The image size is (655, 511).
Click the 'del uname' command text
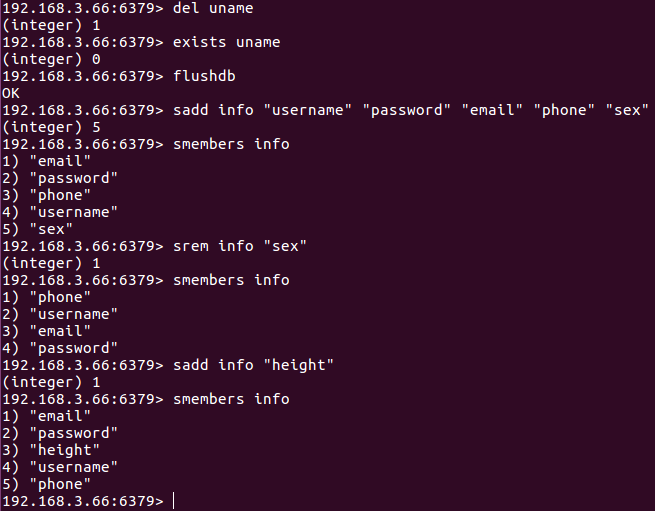[213, 8]
